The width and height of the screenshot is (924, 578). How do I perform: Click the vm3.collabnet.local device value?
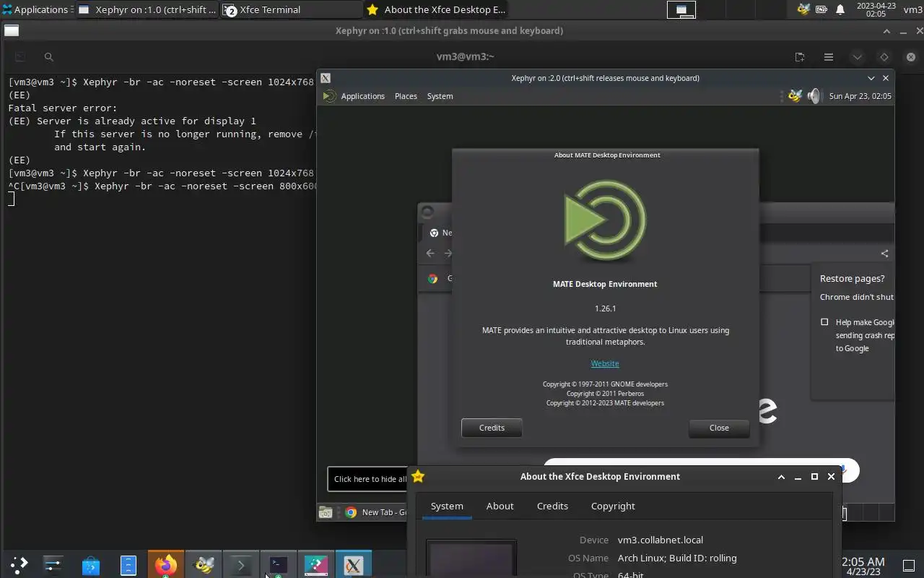[661, 540]
